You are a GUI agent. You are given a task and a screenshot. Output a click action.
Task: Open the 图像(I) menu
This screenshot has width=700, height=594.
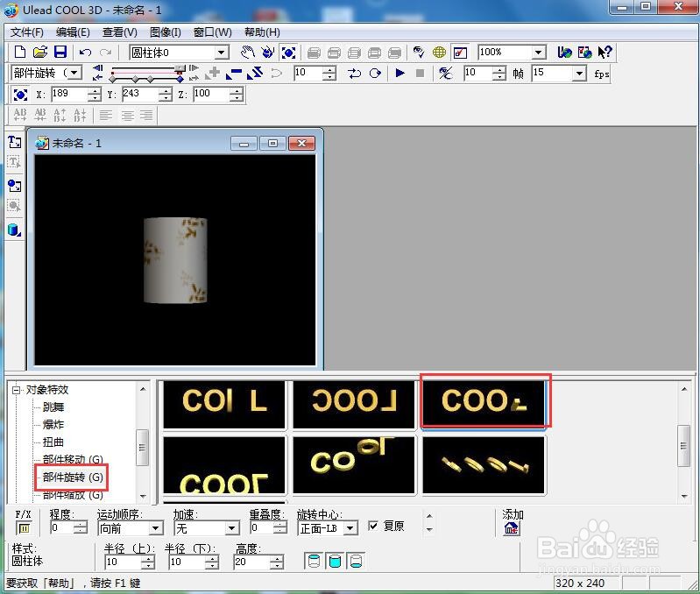(166, 32)
